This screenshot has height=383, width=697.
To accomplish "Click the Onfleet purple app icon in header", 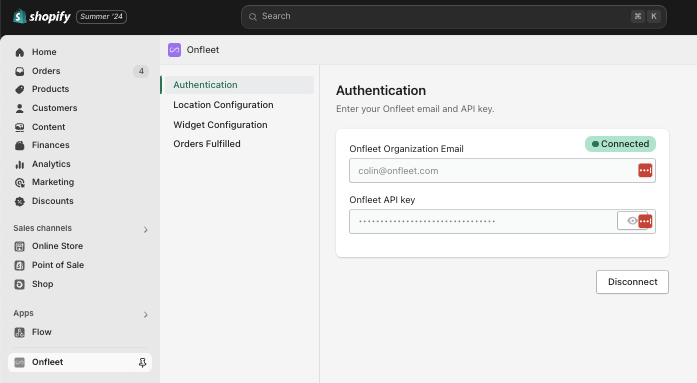I will pyautogui.click(x=174, y=50).
